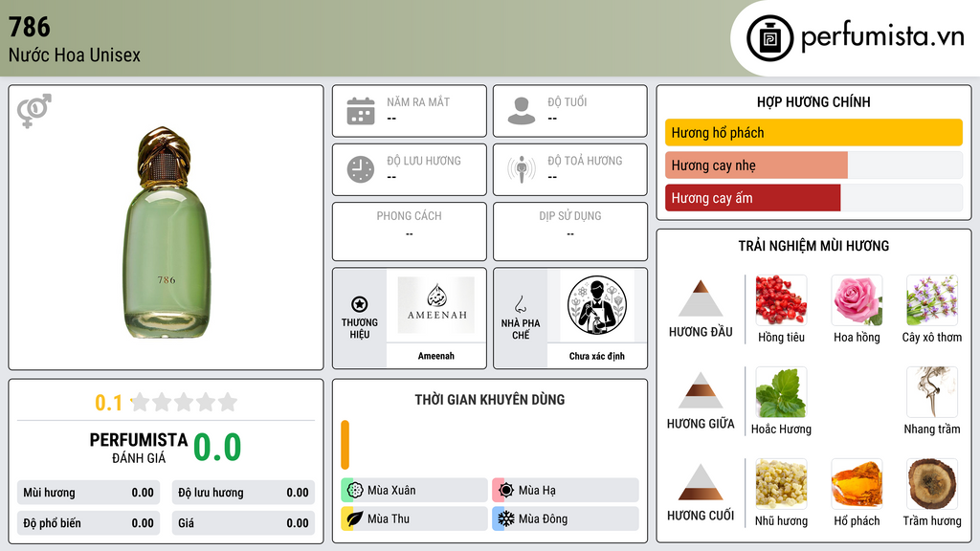This screenshot has width=980, height=551.
Task: Click the 786 title text
Action: 30,27
